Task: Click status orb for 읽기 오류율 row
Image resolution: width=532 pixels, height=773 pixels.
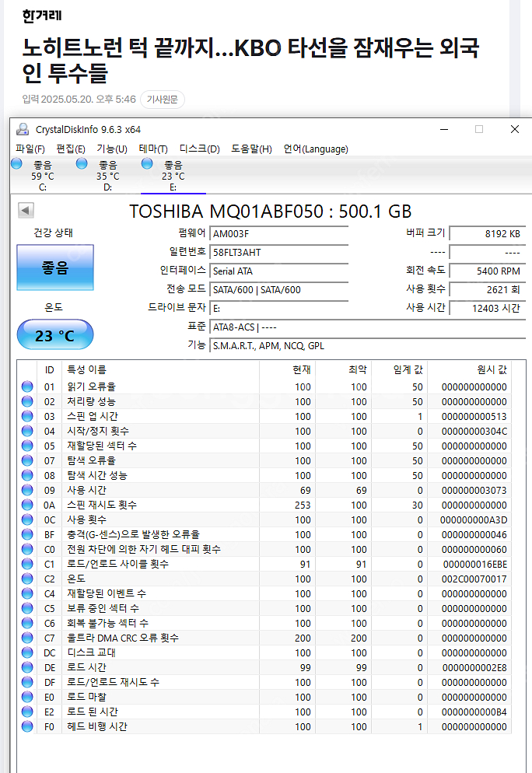Action: click(27, 386)
